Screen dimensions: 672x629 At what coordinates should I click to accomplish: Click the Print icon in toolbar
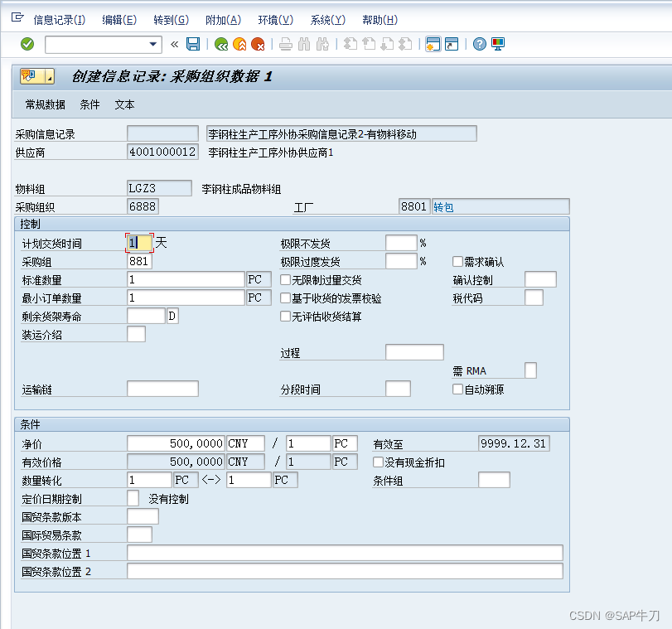pyautogui.click(x=286, y=44)
